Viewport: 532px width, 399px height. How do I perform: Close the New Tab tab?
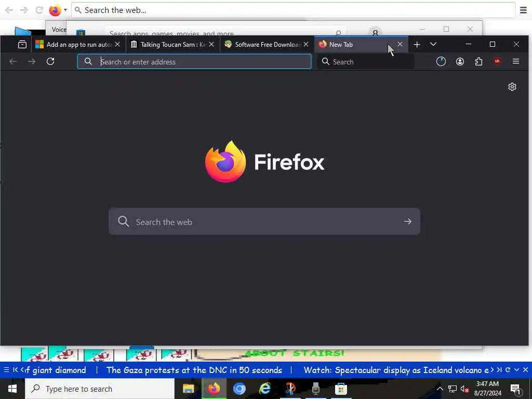[x=400, y=45]
